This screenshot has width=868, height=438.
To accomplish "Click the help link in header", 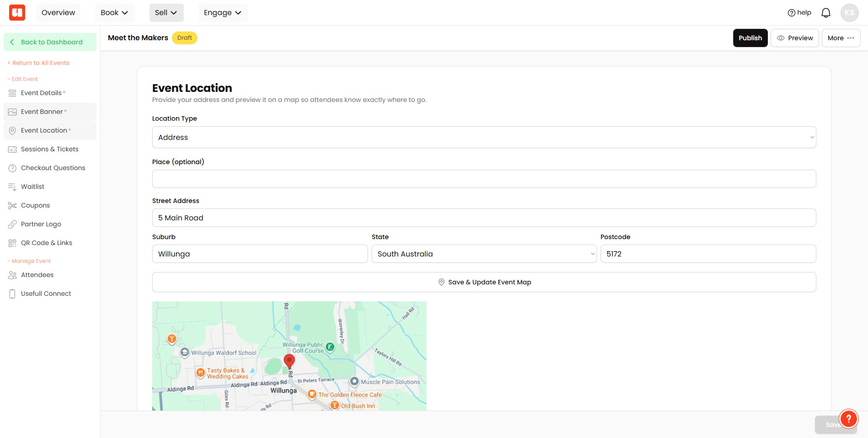I will tap(799, 13).
